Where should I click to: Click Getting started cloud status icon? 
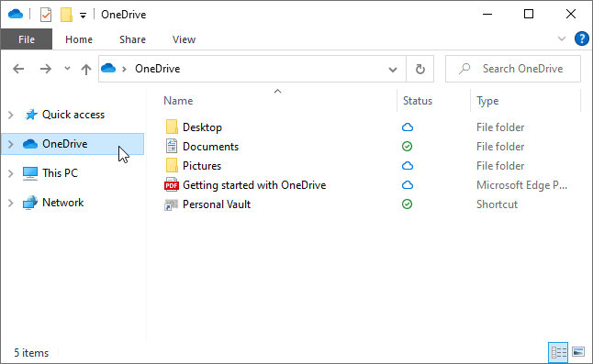(x=408, y=185)
